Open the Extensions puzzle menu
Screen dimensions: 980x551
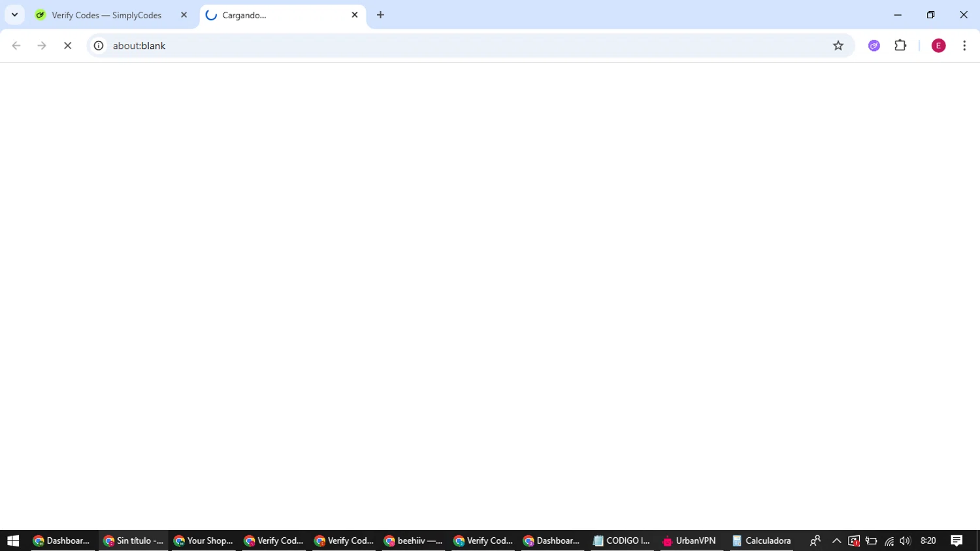pos(900,46)
